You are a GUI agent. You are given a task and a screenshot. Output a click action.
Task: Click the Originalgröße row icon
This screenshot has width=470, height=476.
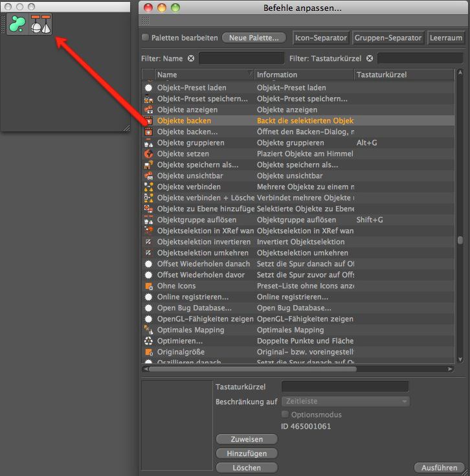click(x=148, y=352)
